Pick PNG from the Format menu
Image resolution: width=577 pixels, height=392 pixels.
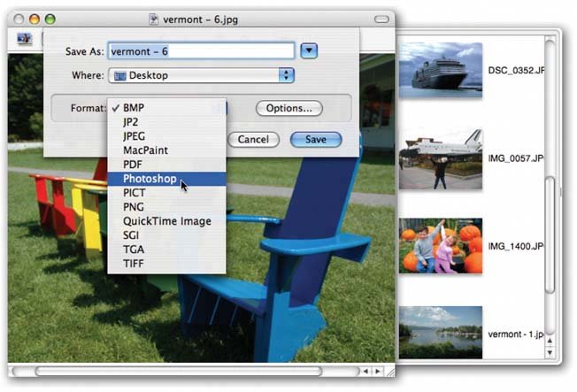[x=166, y=207]
